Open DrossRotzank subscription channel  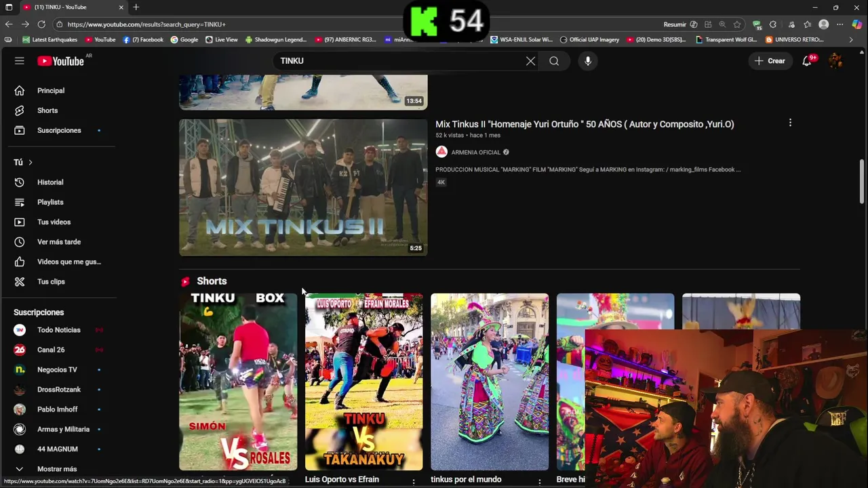pyautogui.click(x=58, y=390)
